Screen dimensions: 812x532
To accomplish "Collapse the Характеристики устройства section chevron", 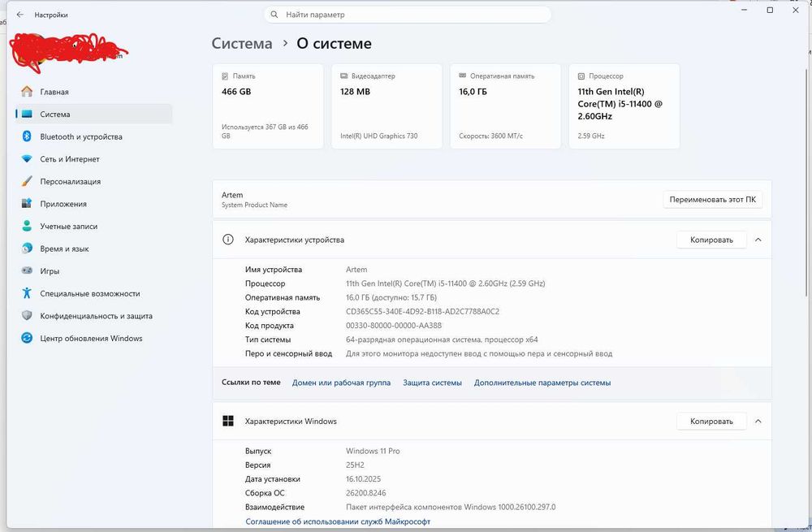I will (758, 240).
